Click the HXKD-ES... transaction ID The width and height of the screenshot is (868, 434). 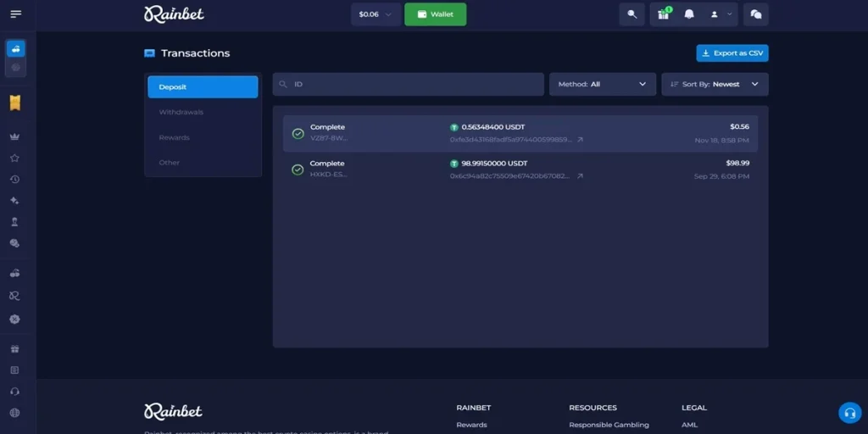pos(329,175)
